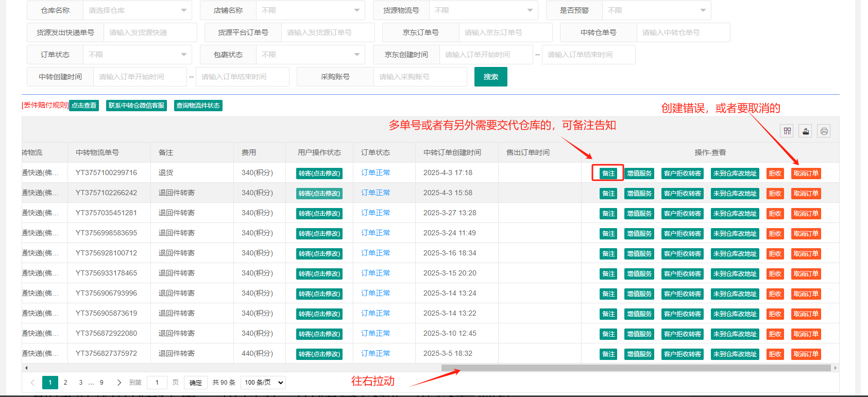Click the 搜索 search button
The image size is (868, 397).
point(491,77)
